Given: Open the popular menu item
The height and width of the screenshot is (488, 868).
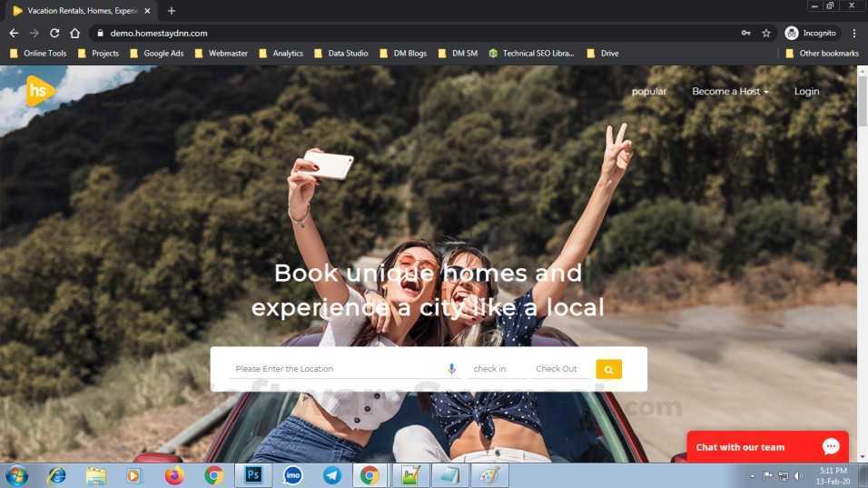Looking at the screenshot, I should click(x=649, y=92).
